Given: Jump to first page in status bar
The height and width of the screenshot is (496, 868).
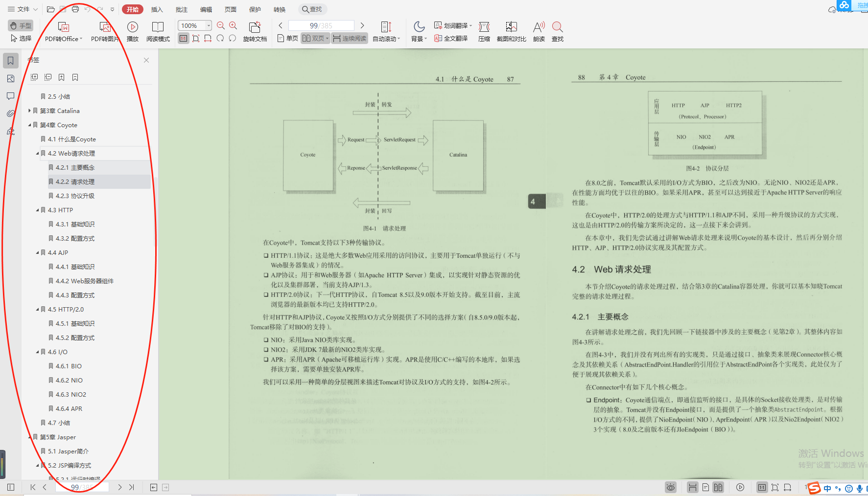Looking at the screenshot, I should [33, 487].
